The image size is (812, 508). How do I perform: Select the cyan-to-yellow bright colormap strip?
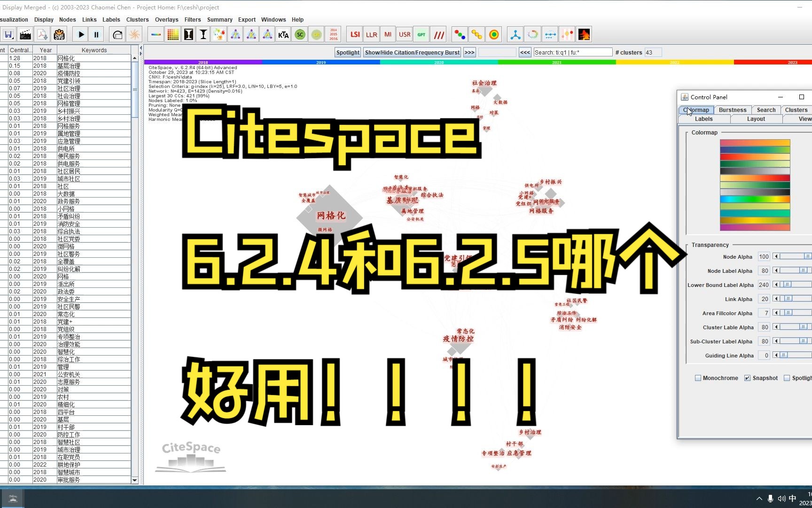point(755,199)
